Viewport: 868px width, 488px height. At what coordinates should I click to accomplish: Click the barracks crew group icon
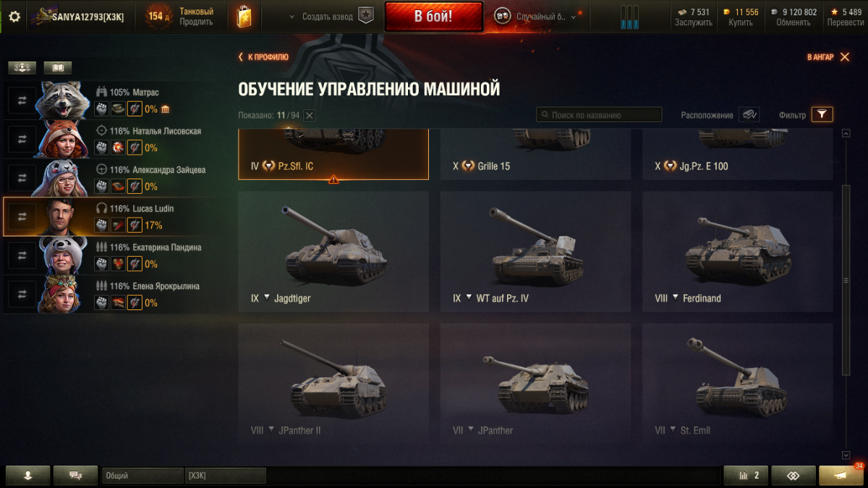(x=22, y=68)
